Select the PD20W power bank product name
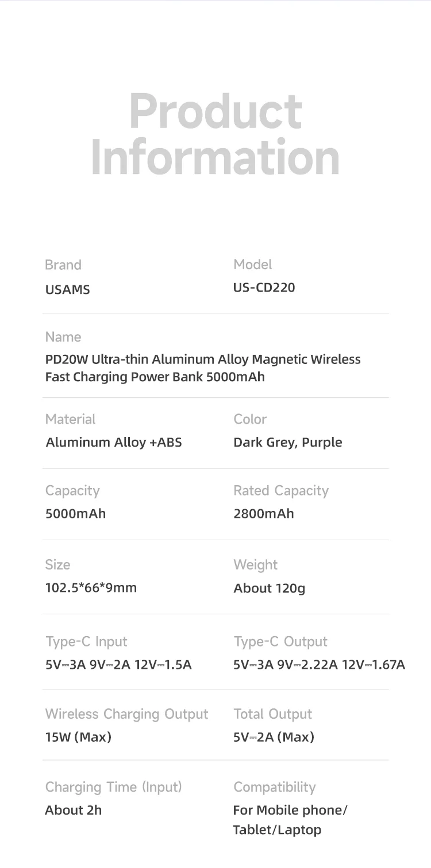The height and width of the screenshot is (868, 431). click(x=203, y=369)
